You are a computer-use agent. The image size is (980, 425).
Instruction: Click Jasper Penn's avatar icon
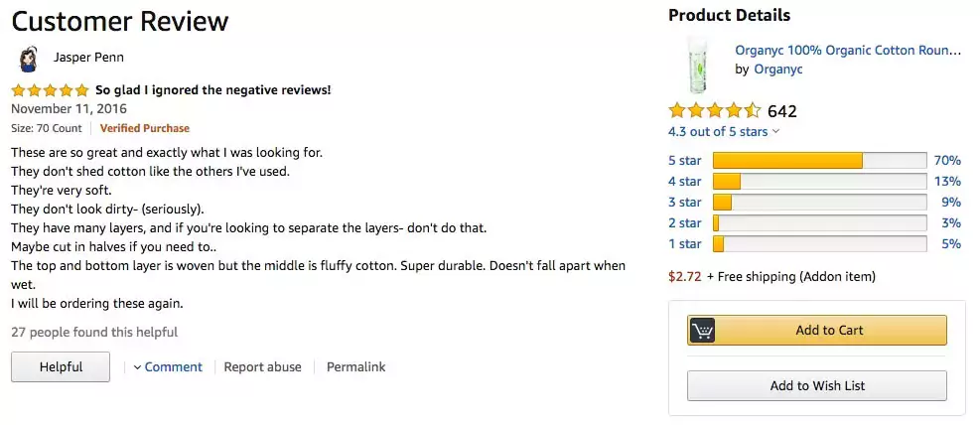pos(28,58)
